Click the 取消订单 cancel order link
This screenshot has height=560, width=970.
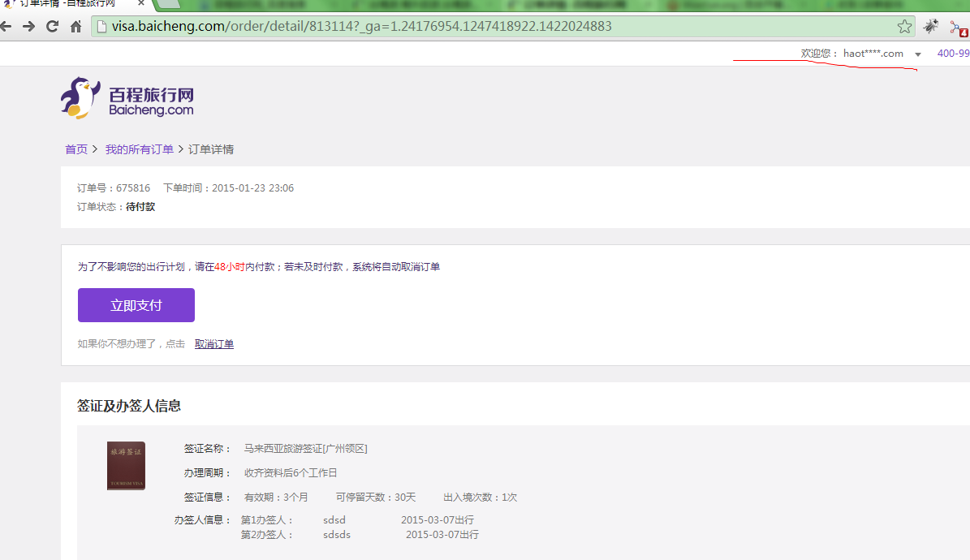(x=214, y=344)
